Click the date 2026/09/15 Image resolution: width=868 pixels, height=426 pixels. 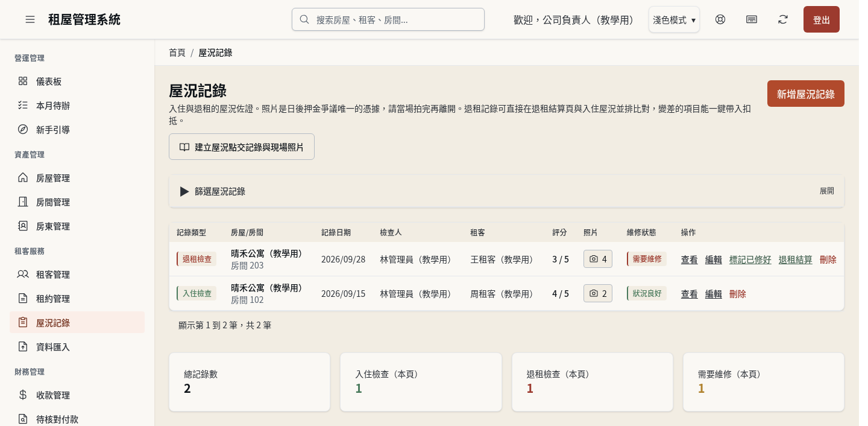coord(344,294)
